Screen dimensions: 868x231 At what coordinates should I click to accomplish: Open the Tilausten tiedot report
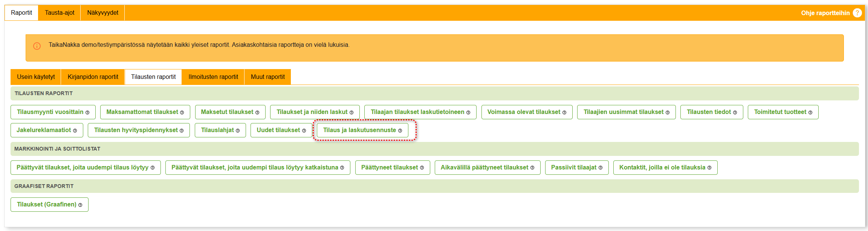[x=712, y=112]
